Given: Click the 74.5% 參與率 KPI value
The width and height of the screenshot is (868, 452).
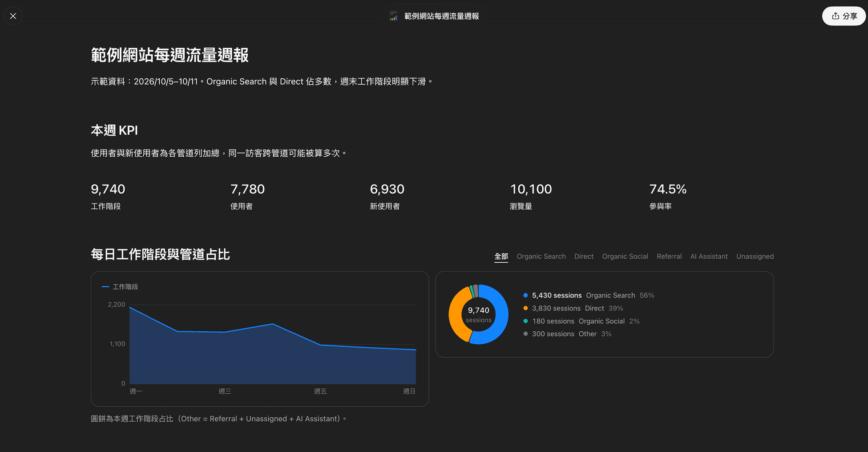Looking at the screenshot, I should 668,189.
